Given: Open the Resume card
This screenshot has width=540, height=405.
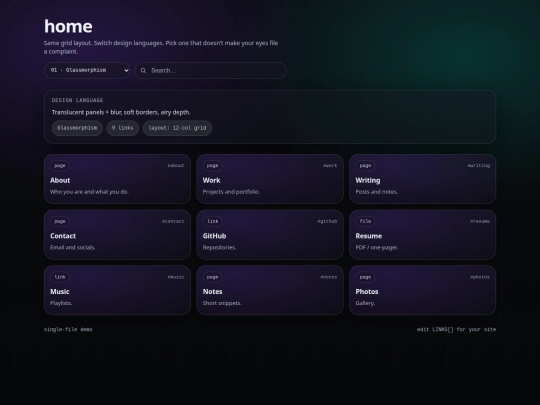Looking at the screenshot, I should click(x=423, y=235).
